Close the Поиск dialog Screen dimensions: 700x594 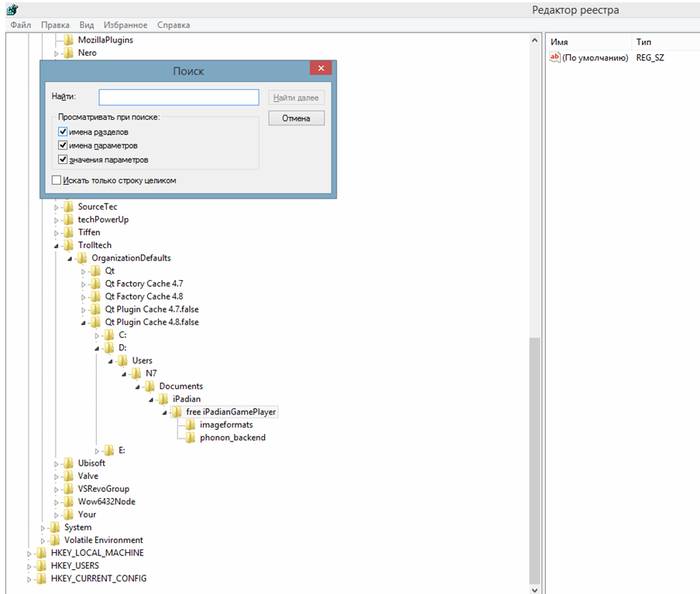coord(319,69)
